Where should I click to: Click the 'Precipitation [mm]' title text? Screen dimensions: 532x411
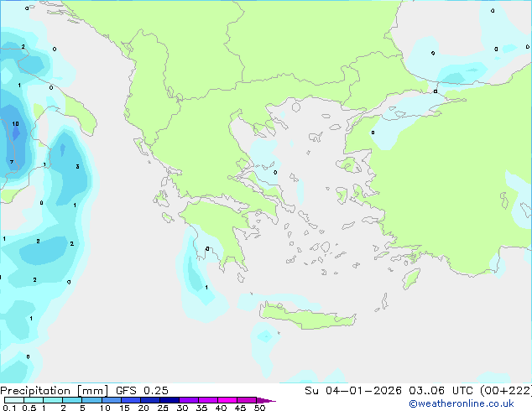tap(55, 391)
